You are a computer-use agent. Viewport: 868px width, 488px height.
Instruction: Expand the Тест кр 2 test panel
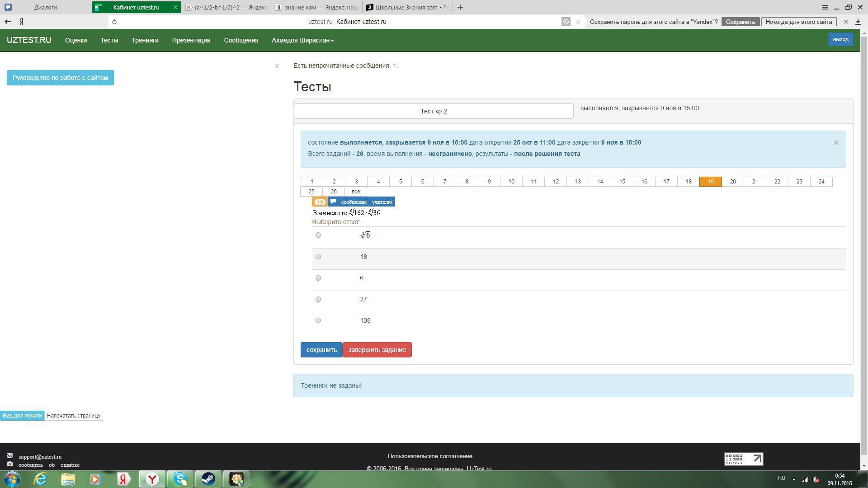tap(434, 111)
